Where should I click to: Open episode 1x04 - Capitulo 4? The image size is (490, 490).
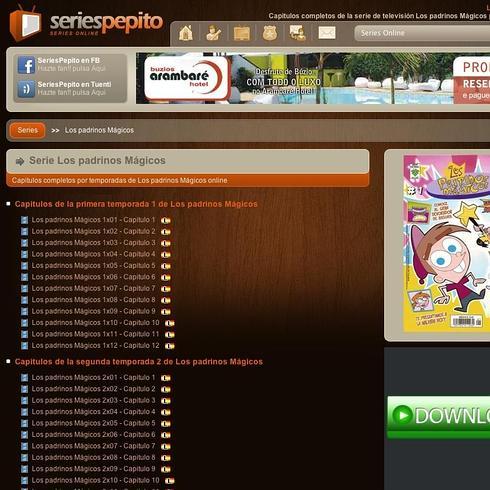pyautogui.click(x=93, y=254)
